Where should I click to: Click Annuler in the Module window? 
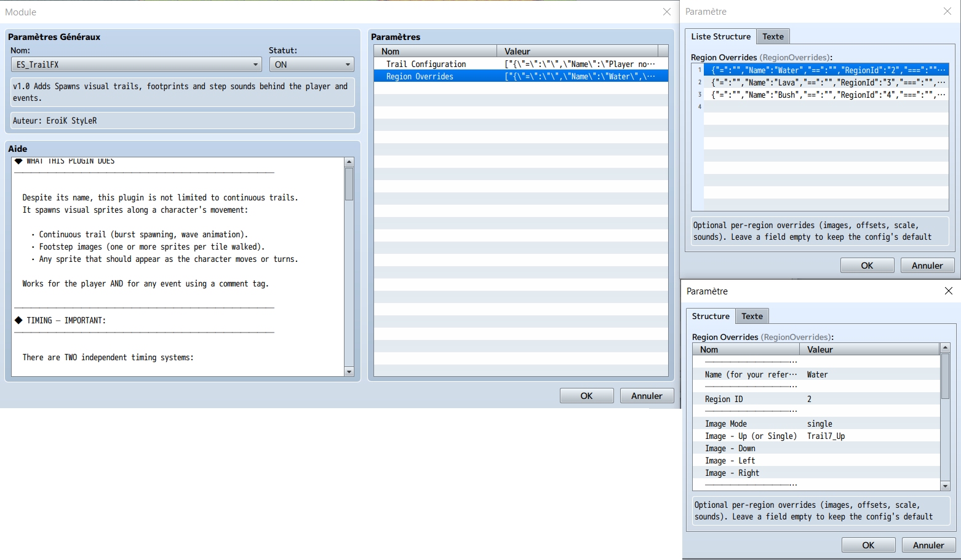point(647,396)
